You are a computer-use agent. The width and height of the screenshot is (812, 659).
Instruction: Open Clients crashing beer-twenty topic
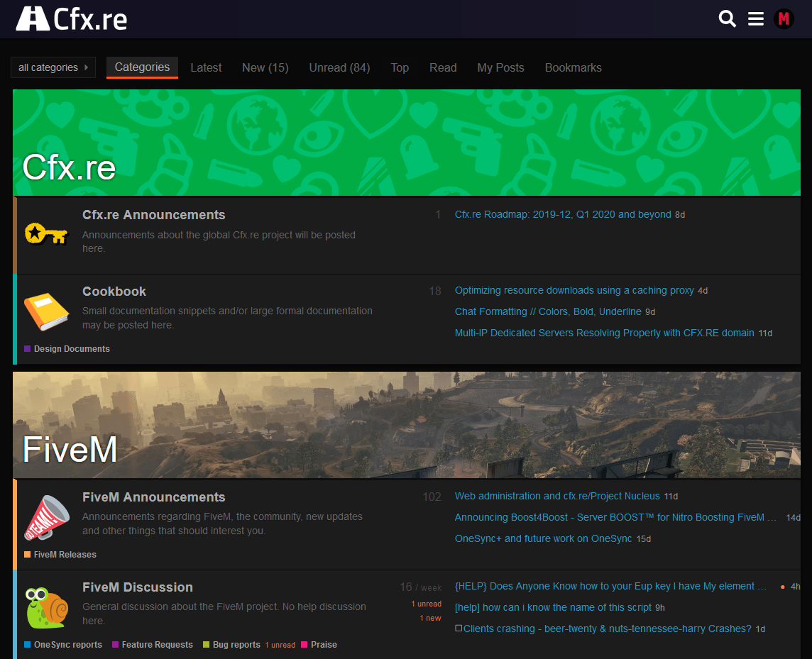607,628
